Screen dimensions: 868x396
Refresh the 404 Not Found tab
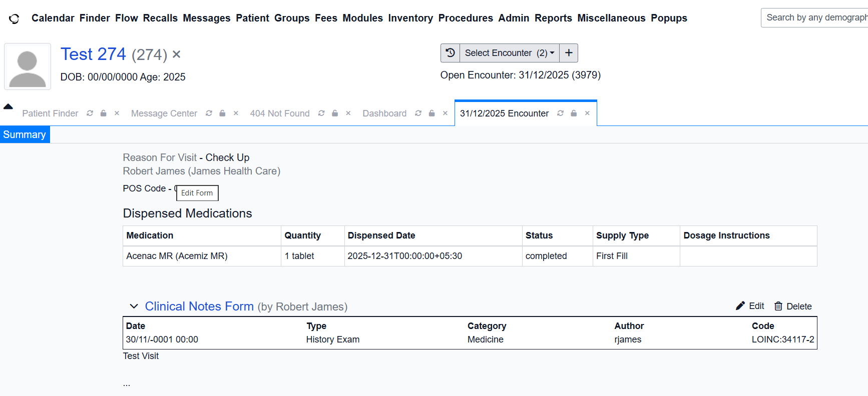(321, 113)
